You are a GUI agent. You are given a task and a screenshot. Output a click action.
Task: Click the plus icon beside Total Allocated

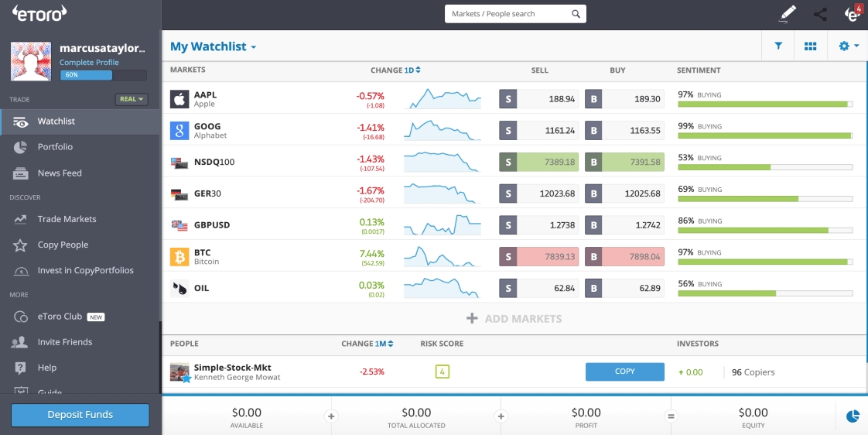coord(501,416)
